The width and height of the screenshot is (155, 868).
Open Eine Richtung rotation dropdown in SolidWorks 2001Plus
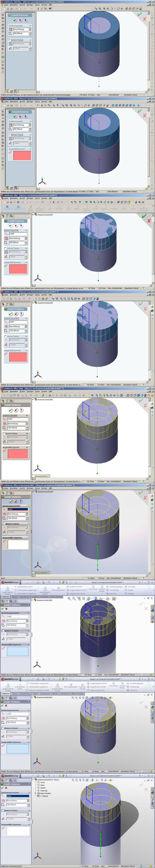pyautogui.click(x=30, y=29)
